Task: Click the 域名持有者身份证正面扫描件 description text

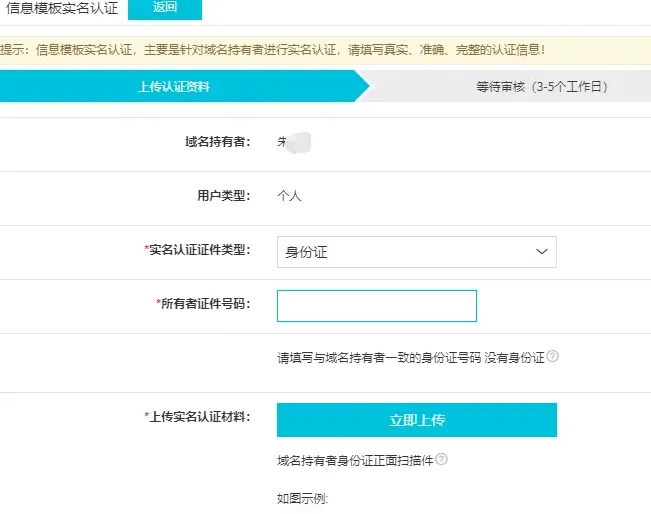Action: pos(355,461)
